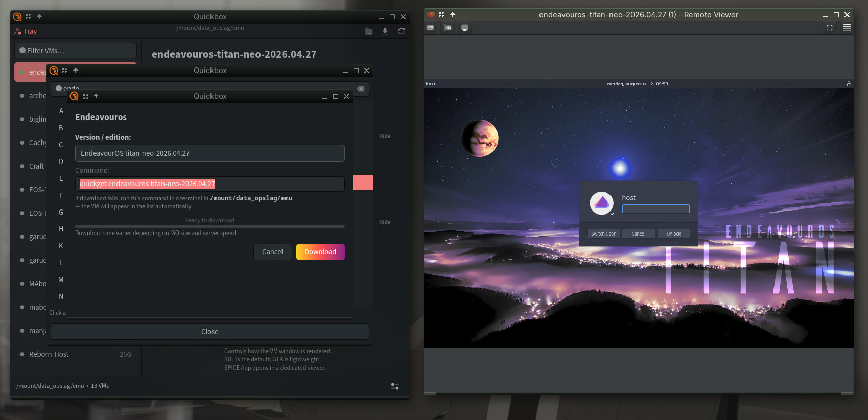Click the Quickbox logo in the 'ende' search window
The width and height of the screenshot is (868, 420).
54,71
